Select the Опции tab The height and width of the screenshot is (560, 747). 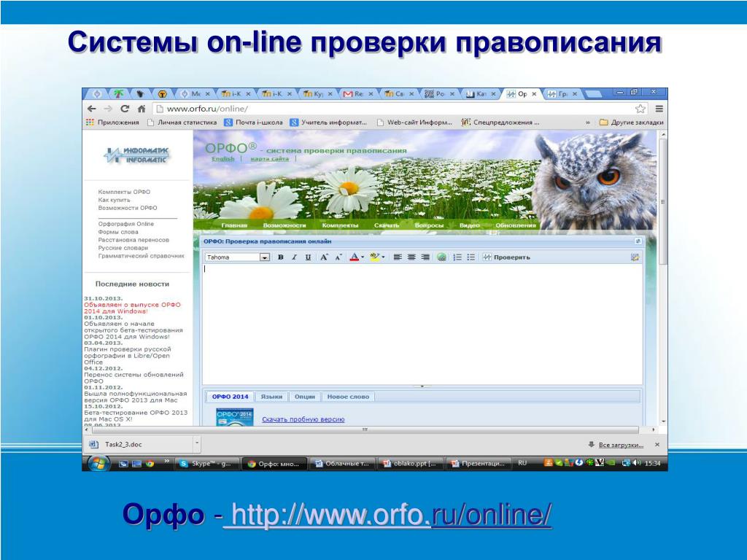(x=305, y=397)
